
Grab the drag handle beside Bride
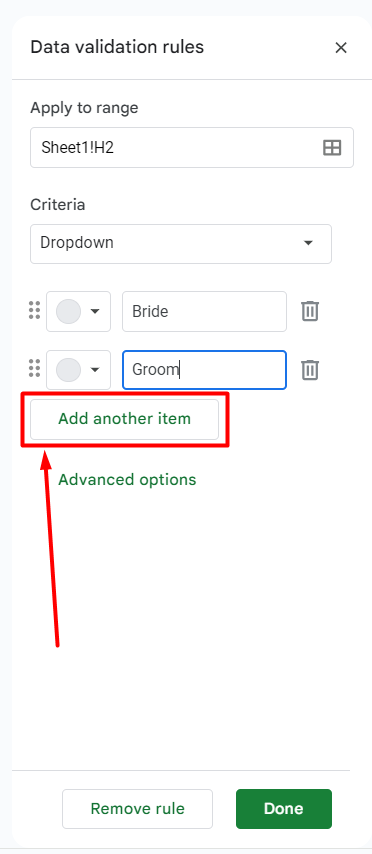pyautogui.click(x=34, y=311)
